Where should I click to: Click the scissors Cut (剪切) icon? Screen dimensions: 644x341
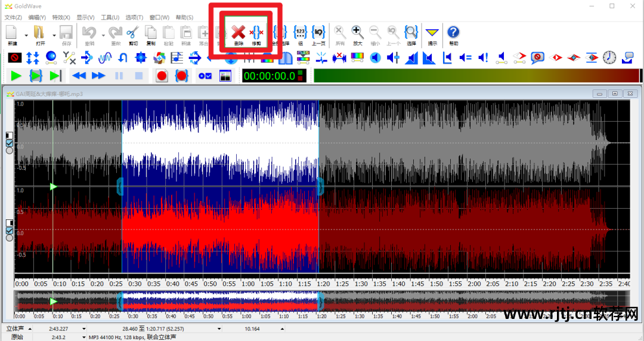pyautogui.click(x=133, y=33)
